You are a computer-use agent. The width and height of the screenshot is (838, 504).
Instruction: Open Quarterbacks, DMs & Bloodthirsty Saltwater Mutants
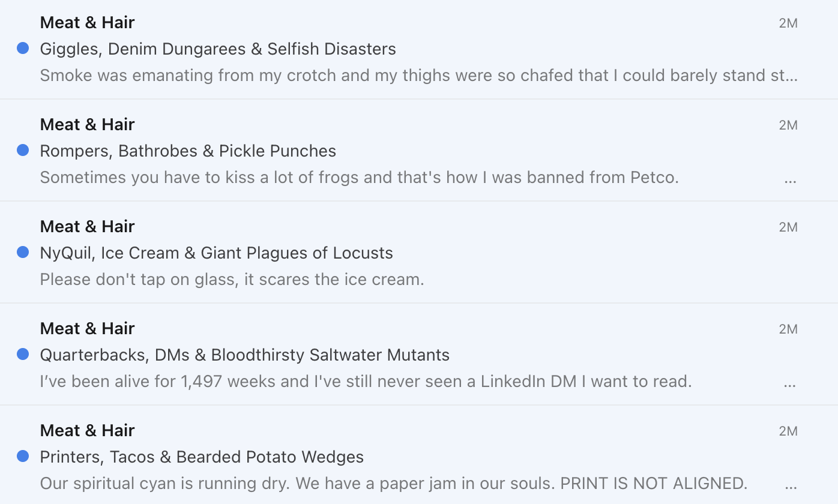[x=245, y=355]
